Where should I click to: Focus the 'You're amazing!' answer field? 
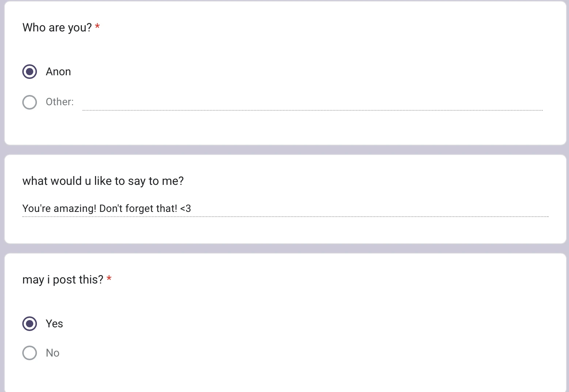pyautogui.click(x=285, y=209)
